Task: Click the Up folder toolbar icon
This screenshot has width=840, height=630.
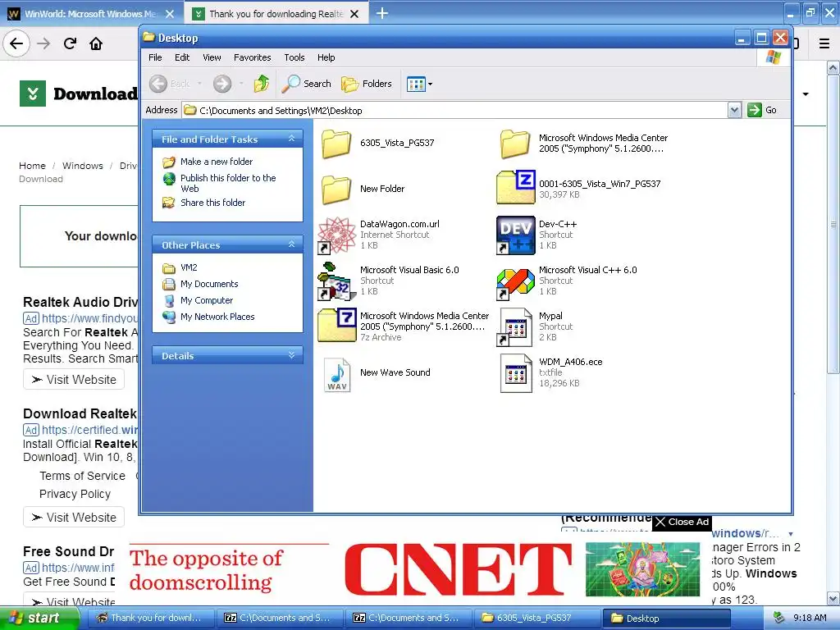Action: click(x=262, y=84)
